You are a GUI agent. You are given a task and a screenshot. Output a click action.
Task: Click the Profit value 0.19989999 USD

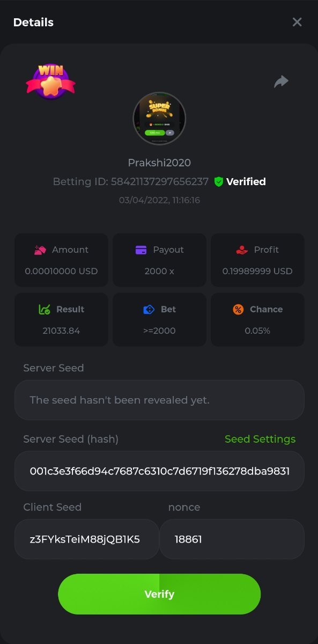pos(257,271)
